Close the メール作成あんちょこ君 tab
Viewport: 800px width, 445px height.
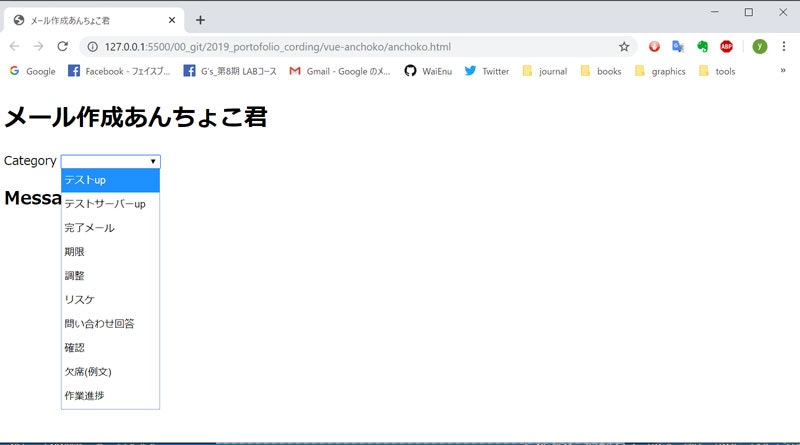pos(172,20)
